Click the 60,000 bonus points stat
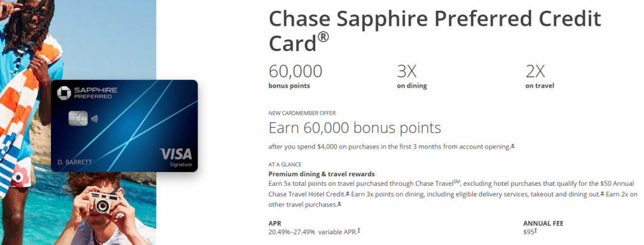Screen dimensions: 644x245 [296, 76]
